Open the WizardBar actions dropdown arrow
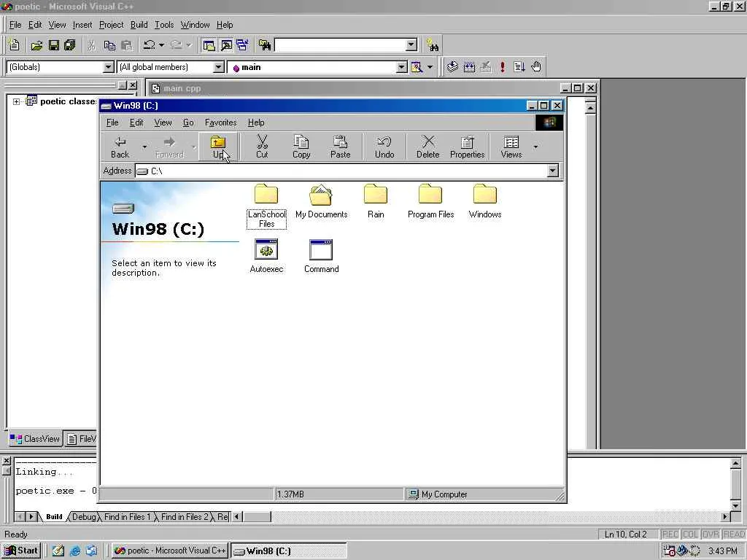747x560 pixels. coord(430,67)
